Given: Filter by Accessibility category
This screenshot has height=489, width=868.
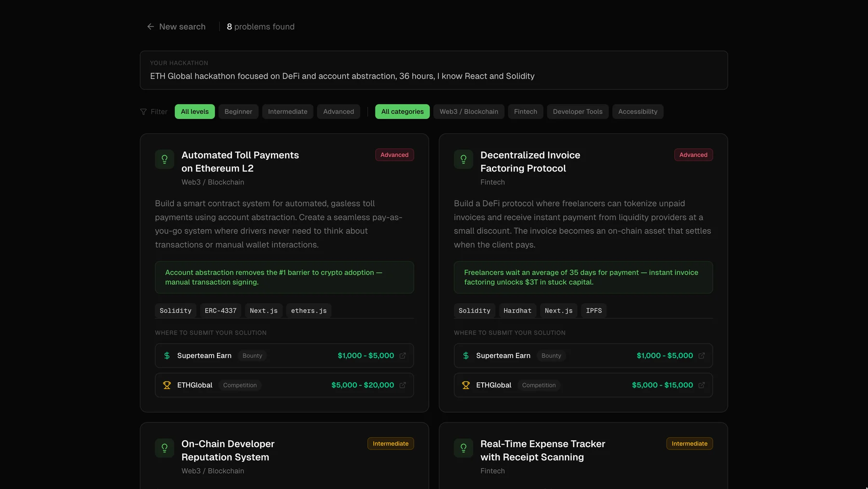Looking at the screenshot, I should (638, 111).
